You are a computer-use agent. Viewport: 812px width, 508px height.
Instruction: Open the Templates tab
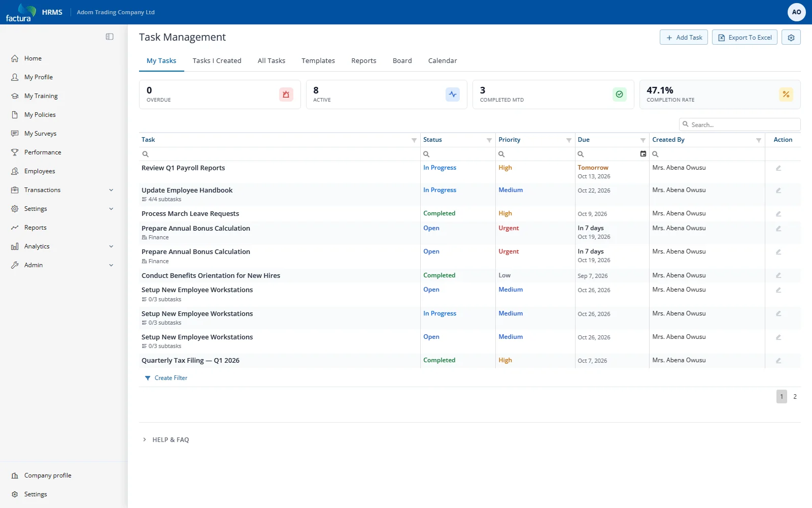(318, 60)
